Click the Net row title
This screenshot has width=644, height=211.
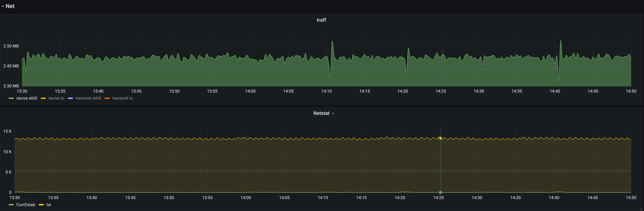point(10,6)
